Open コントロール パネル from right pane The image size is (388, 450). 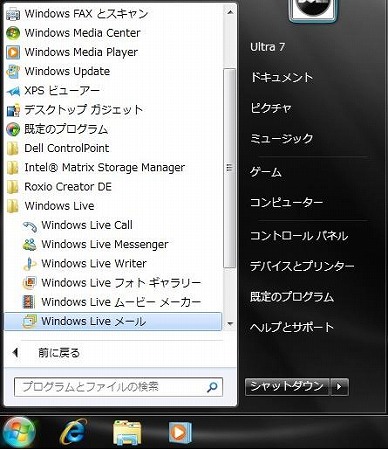[299, 236]
